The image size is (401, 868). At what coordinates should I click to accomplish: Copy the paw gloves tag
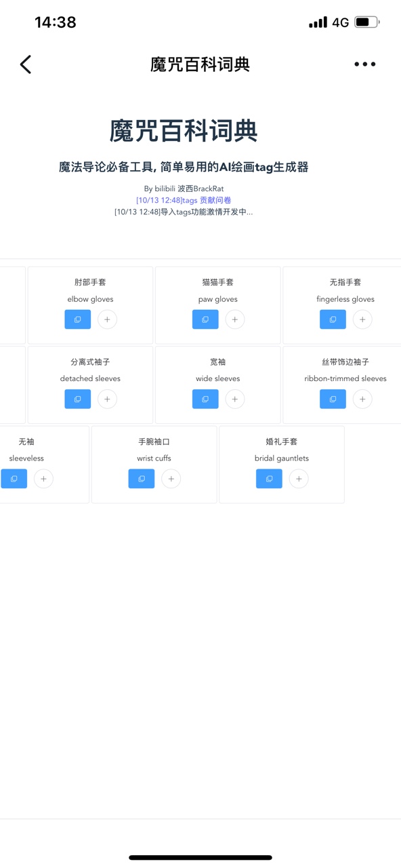tap(205, 319)
